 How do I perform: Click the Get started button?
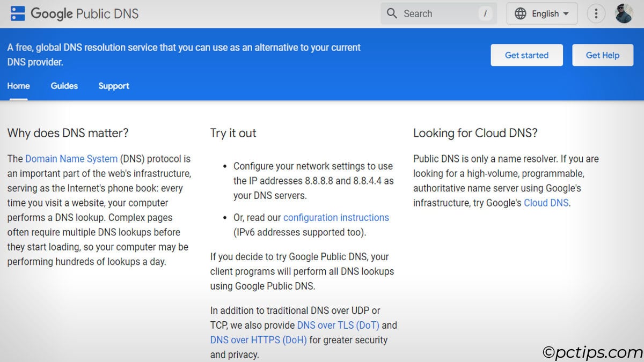(526, 55)
